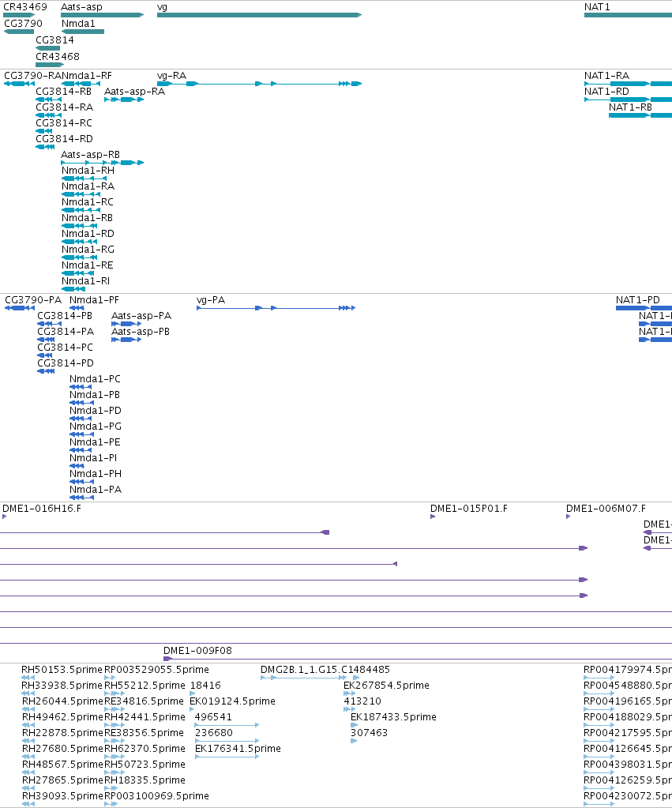Open the CR43468 gene feature label
Viewport: 672px width, 808px height.
point(57,57)
